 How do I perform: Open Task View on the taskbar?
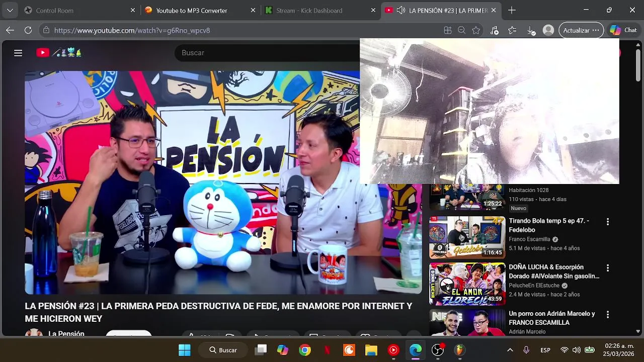[x=261, y=350]
